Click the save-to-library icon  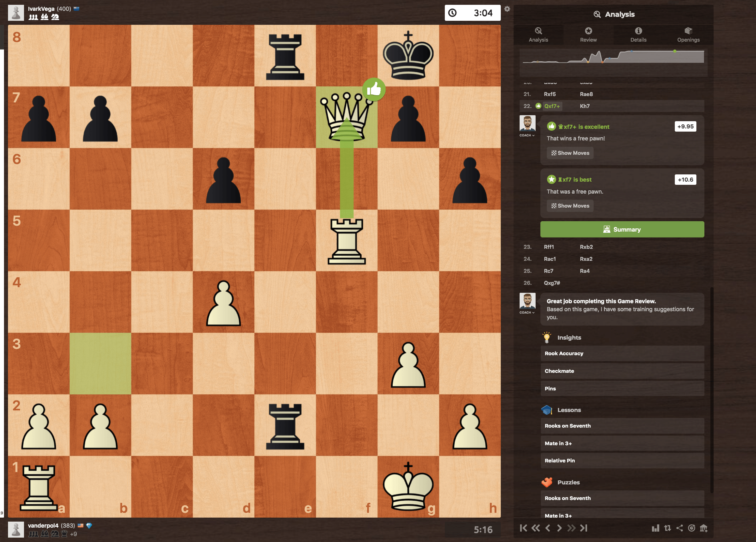coord(705,528)
